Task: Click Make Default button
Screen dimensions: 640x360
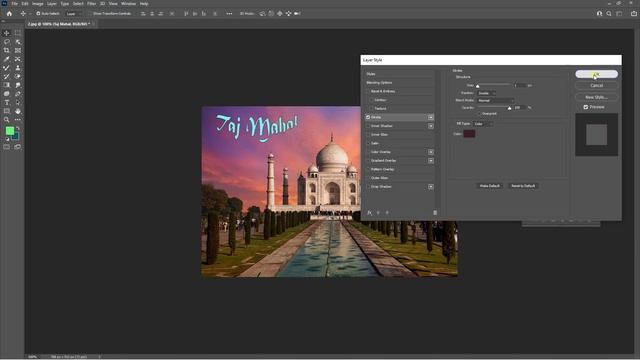Action: [x=489, y=186]
